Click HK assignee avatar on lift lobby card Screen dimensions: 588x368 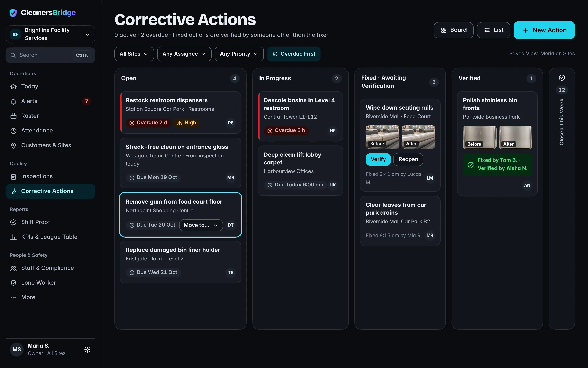coord(333,185)
